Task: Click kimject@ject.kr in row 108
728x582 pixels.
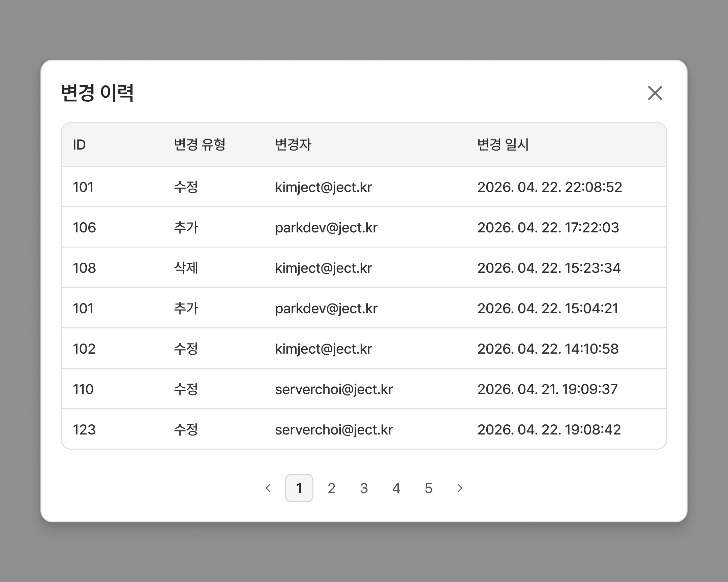Action: point(324,268)
